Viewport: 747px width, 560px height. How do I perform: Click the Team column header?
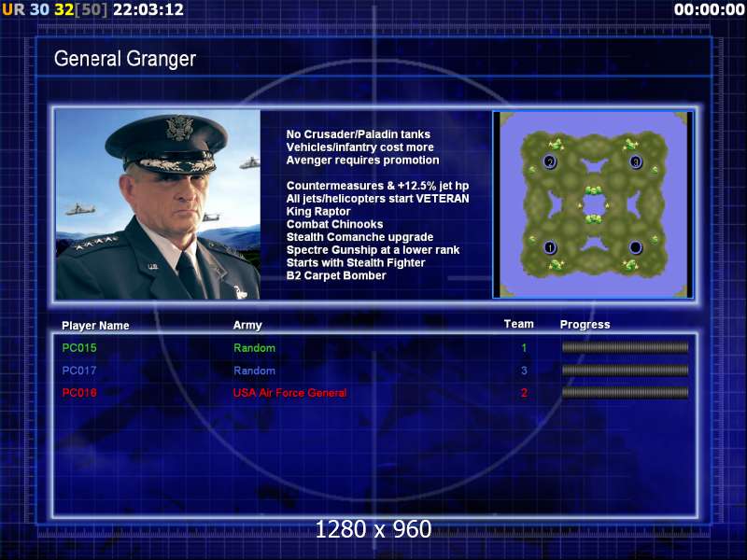pyautogui.click(x=519, y=324)
